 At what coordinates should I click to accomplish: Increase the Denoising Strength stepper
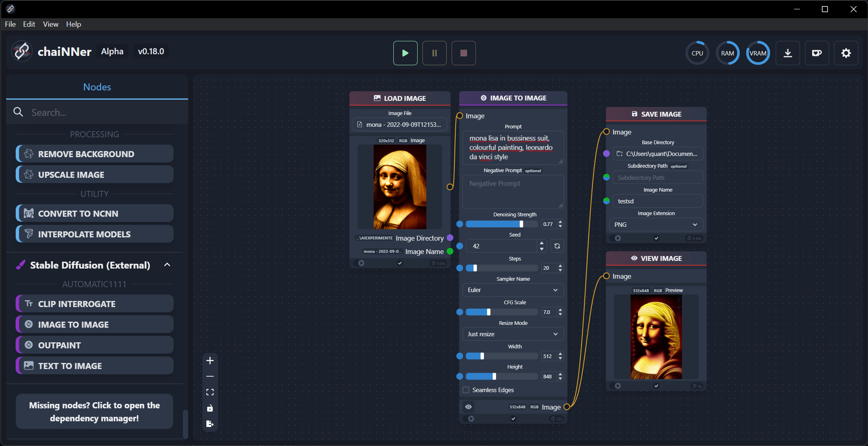560,222
